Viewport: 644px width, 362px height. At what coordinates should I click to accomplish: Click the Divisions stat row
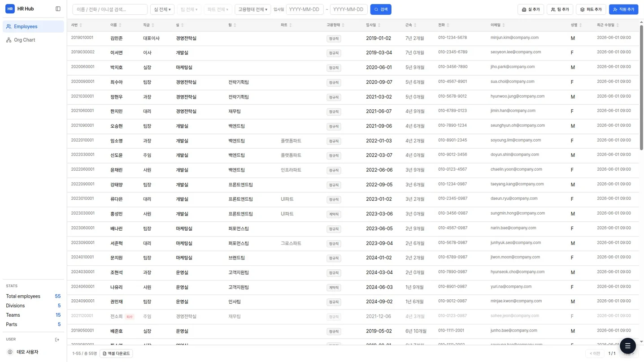(x=33, y=306)
